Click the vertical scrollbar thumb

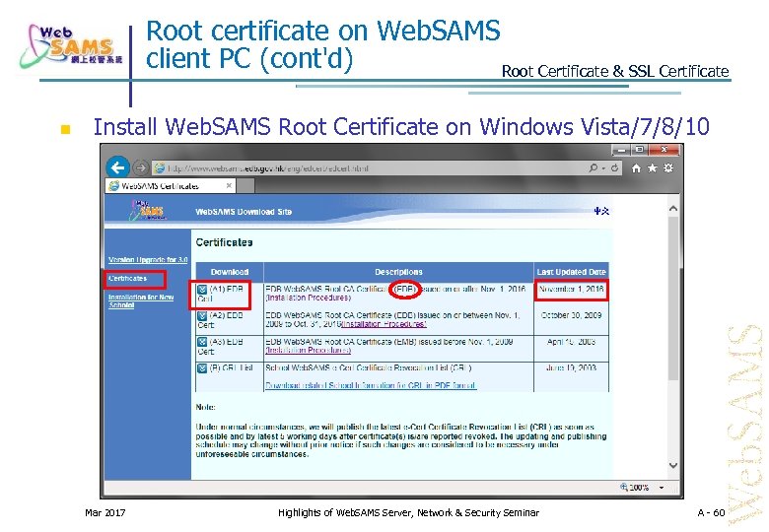point(673,299)
